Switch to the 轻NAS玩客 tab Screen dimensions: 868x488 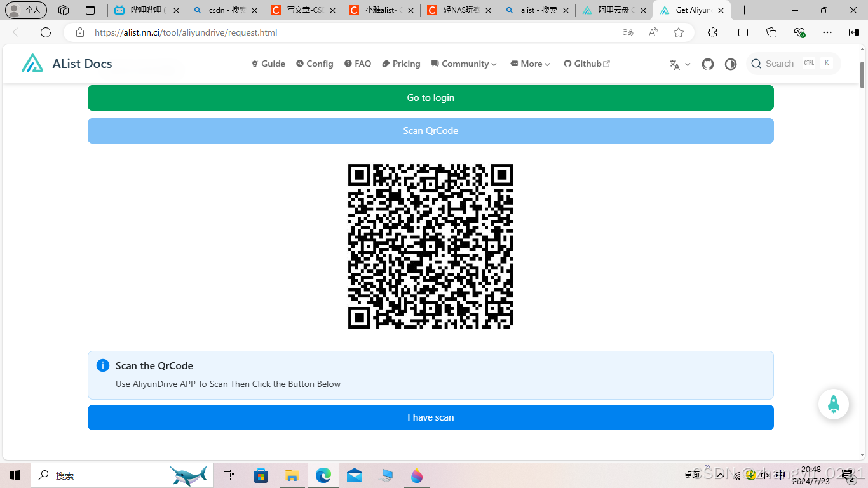(459, 10)
